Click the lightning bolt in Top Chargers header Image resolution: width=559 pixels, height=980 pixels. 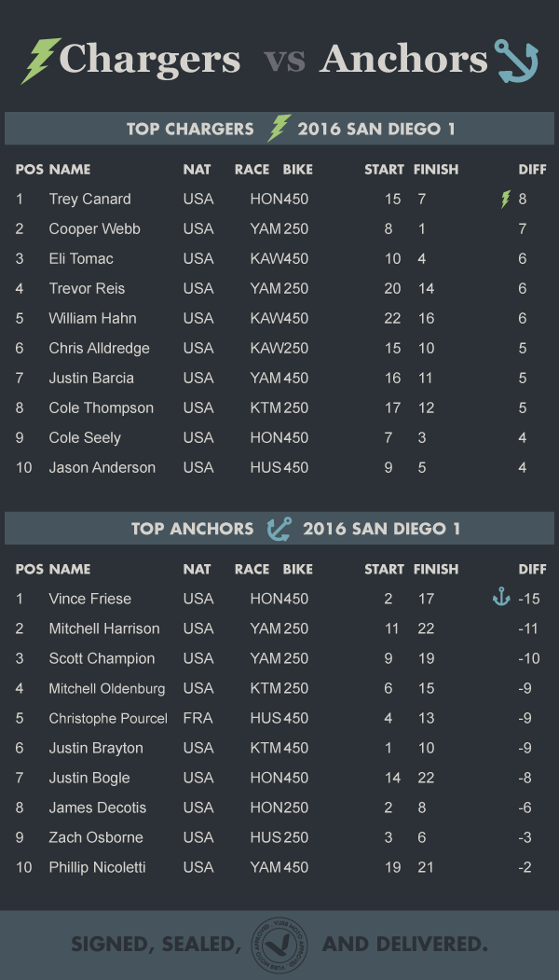pyautogui.click(x=279, y=128)
